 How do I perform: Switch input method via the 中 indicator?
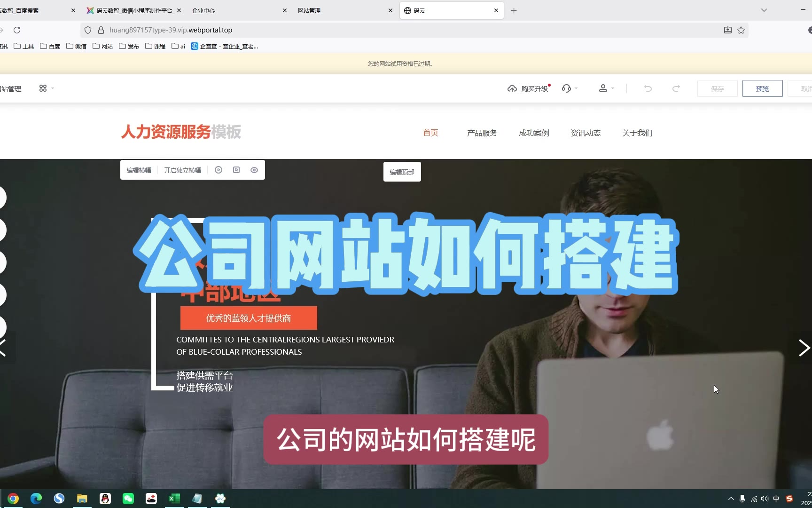click(x=776, y=499)
